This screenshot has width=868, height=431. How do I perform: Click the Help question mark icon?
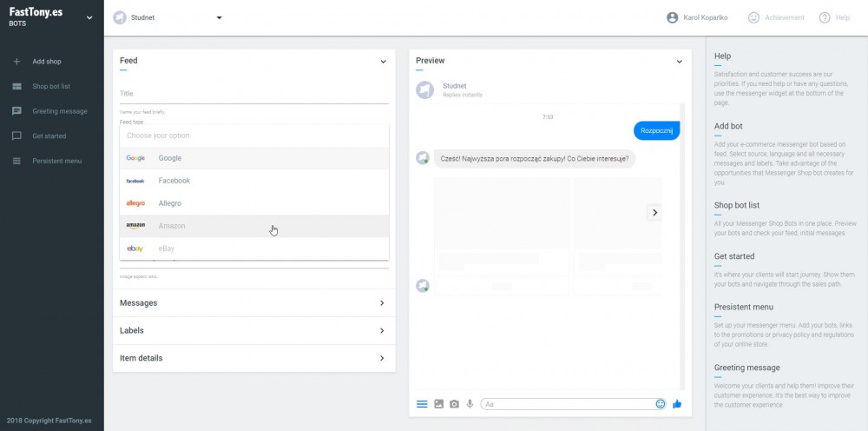825,17
